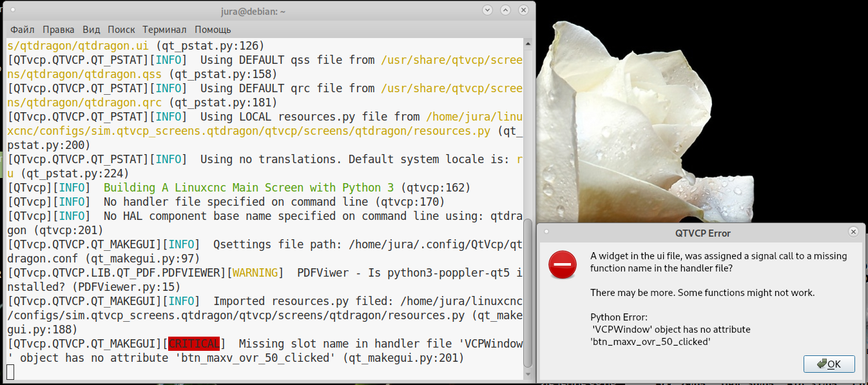Click the terminal cursor prompt block

pos(10,372)
